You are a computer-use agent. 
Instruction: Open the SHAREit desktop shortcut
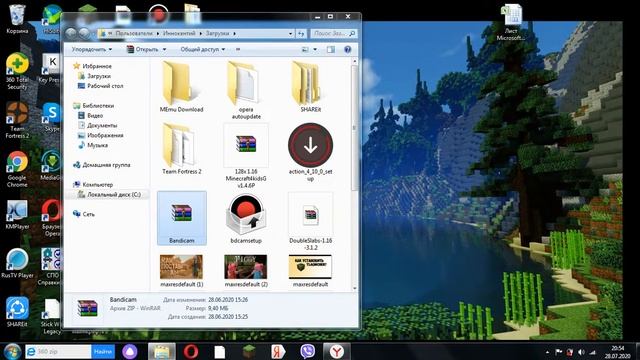(x=17, y=313)
